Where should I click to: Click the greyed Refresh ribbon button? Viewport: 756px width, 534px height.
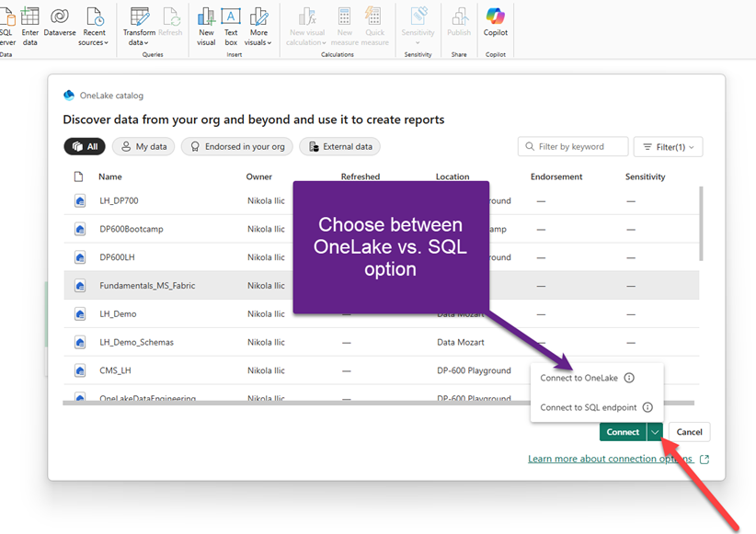click(x=171, y=22)
